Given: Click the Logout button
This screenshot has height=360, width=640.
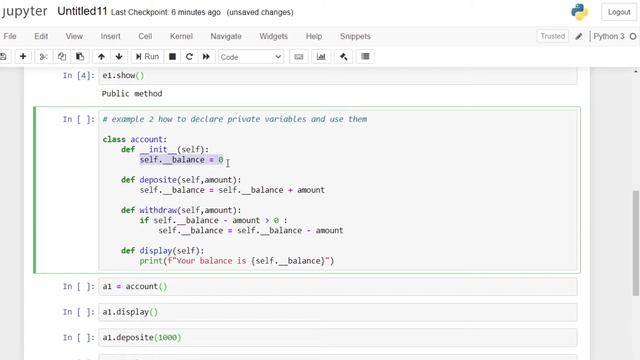Looking at the screenshot, I should point(619,12).
